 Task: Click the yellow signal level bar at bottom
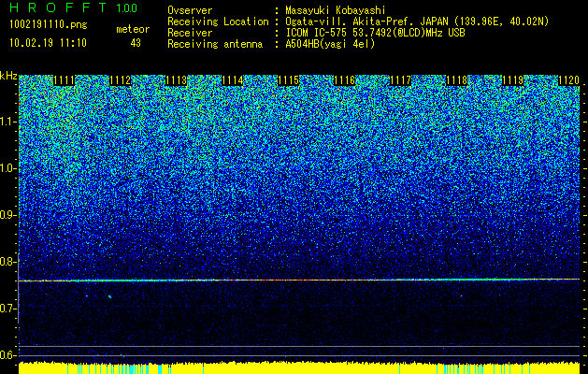pos(299,367)
